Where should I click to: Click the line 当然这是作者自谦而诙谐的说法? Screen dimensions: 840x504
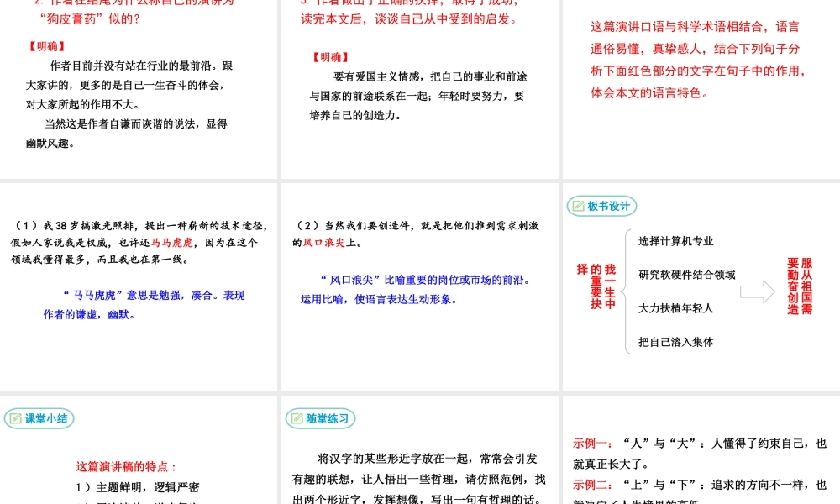(x=136, y=123)
